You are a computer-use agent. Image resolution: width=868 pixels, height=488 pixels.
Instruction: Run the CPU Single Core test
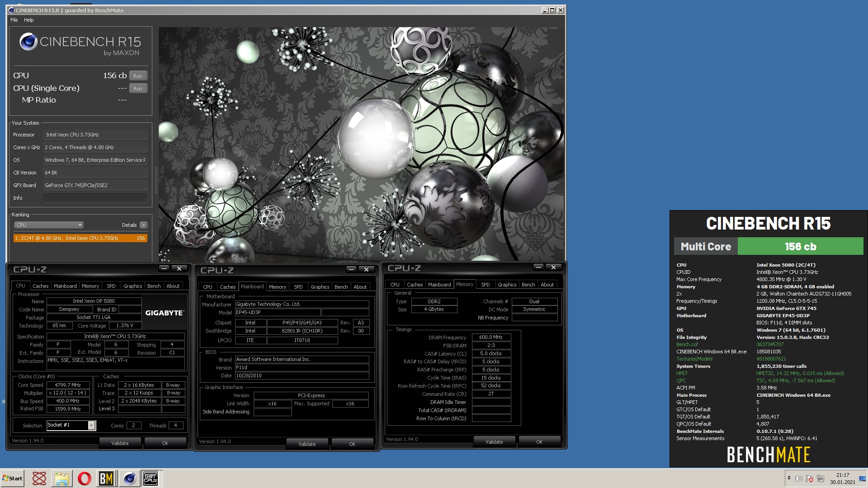[x=138, y=89]
